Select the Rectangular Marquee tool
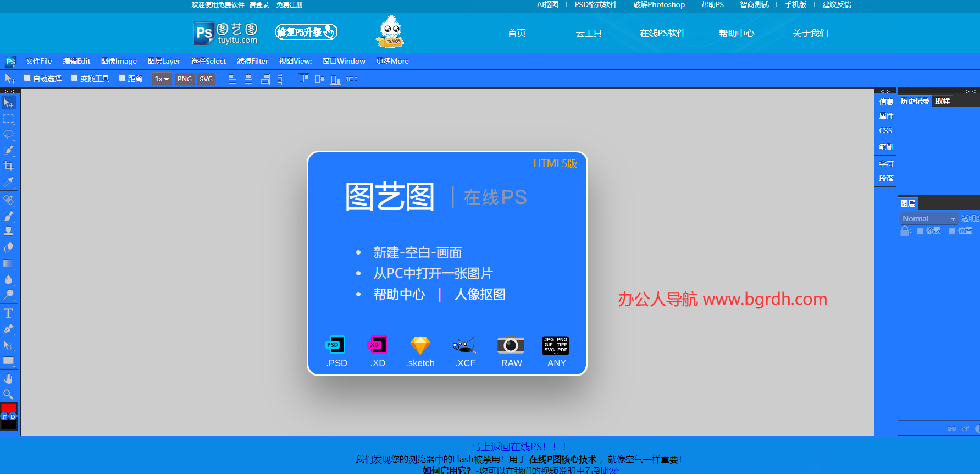 tap(9, 119)
